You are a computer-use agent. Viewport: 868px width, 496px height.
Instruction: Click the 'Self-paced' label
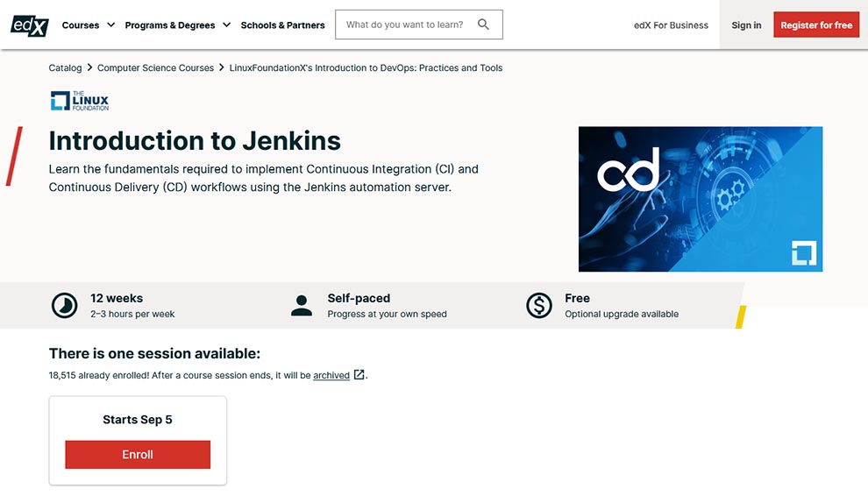pos(359,298)
